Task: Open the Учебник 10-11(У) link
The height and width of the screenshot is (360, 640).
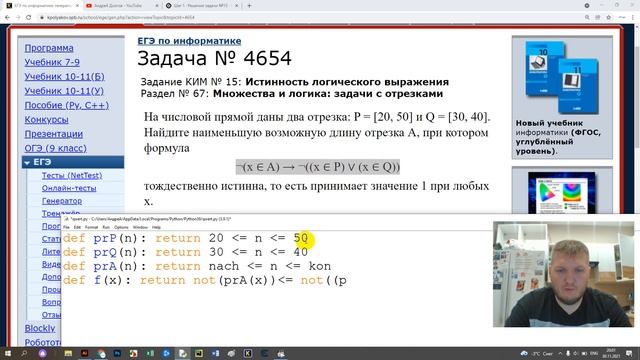Action: point(64,91)
